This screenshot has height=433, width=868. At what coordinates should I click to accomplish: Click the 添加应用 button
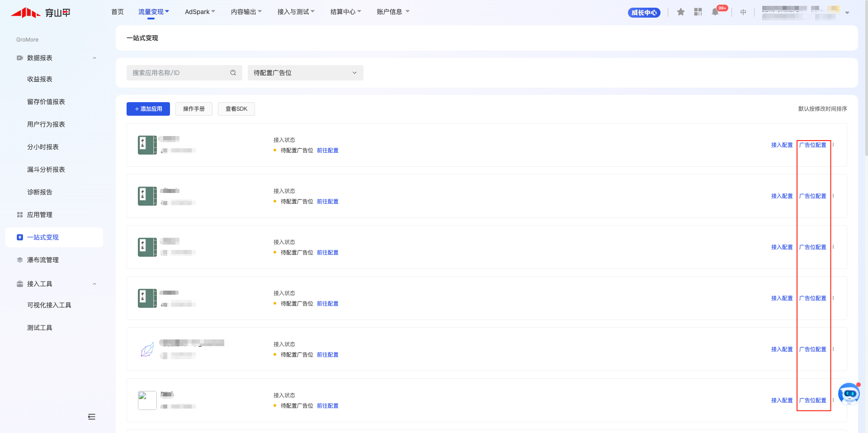pyautogui.click(x=148, y=109)
